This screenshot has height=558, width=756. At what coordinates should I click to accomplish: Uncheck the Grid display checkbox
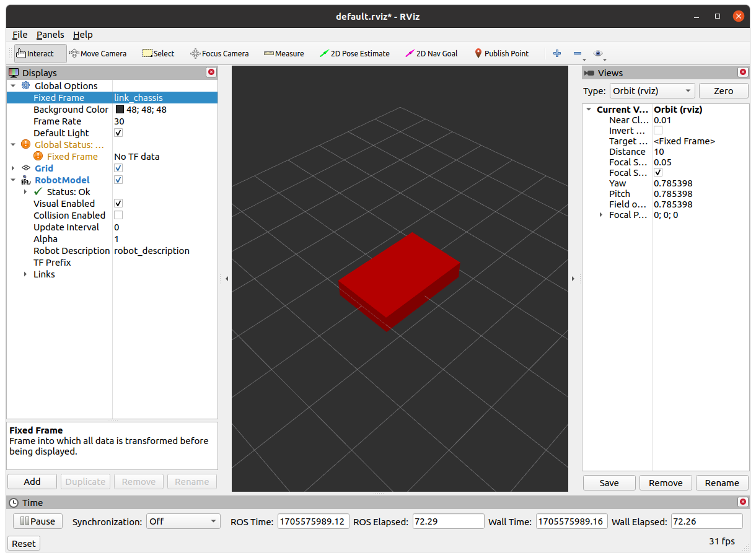click(118, 168)
